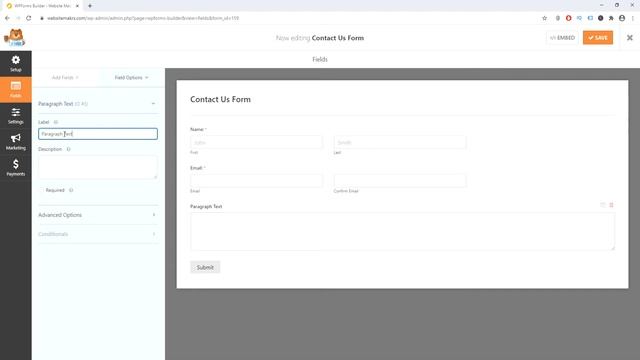Click the Contact Us Form title in preview

coord(220,99)
